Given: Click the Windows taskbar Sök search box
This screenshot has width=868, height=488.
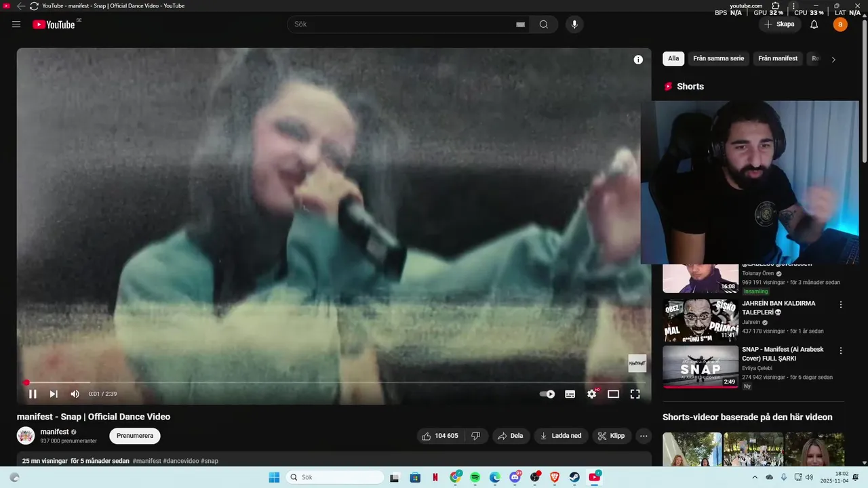Looking at the screenshot, I should click(335, 477).
